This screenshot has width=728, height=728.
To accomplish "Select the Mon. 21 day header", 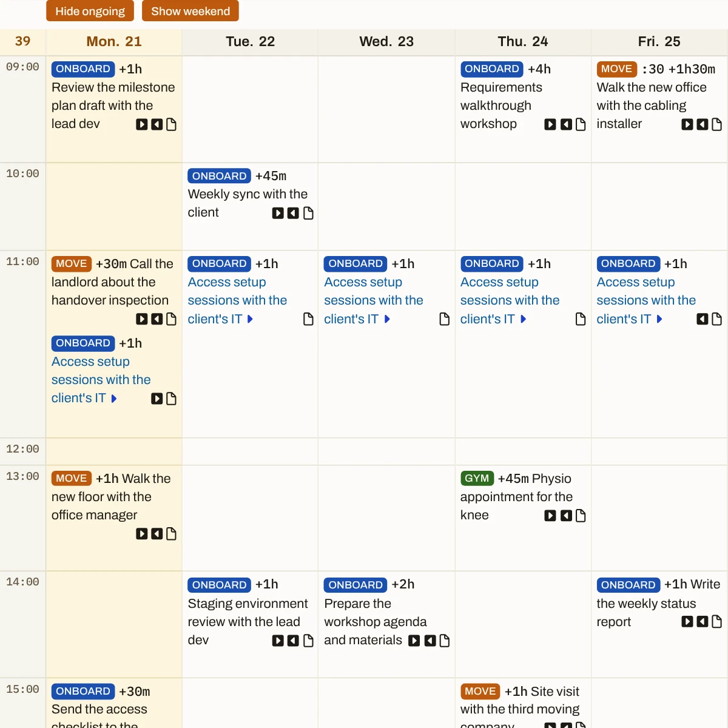I will (x=114, y=42).
